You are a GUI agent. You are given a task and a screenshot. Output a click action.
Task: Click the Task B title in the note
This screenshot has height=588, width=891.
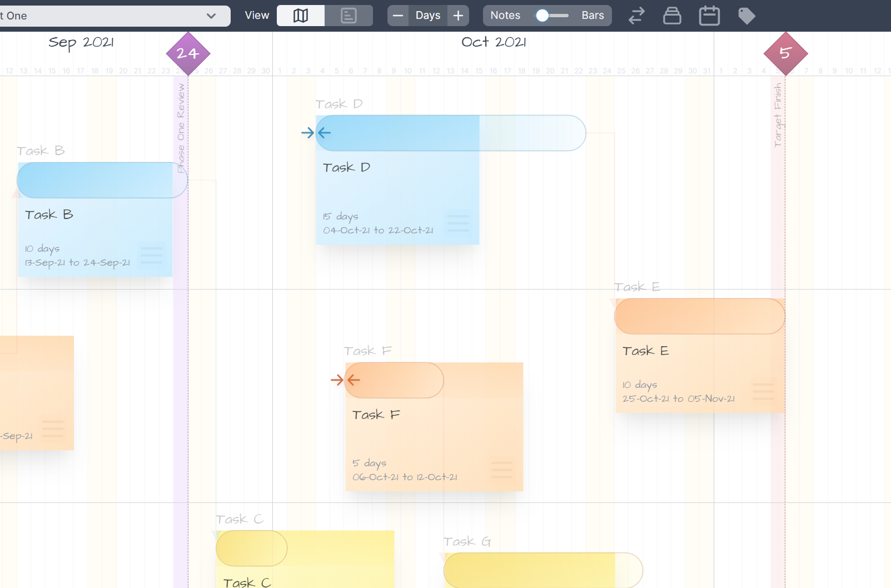click(49, 215)
